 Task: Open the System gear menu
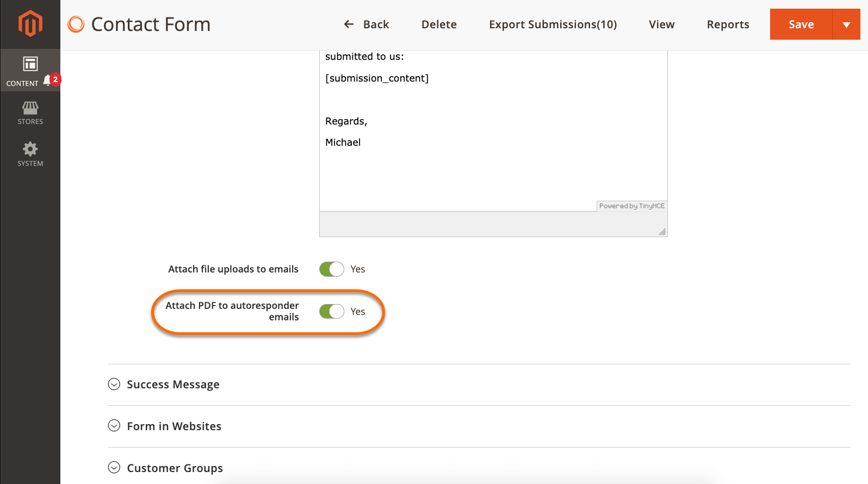[30, 154]
